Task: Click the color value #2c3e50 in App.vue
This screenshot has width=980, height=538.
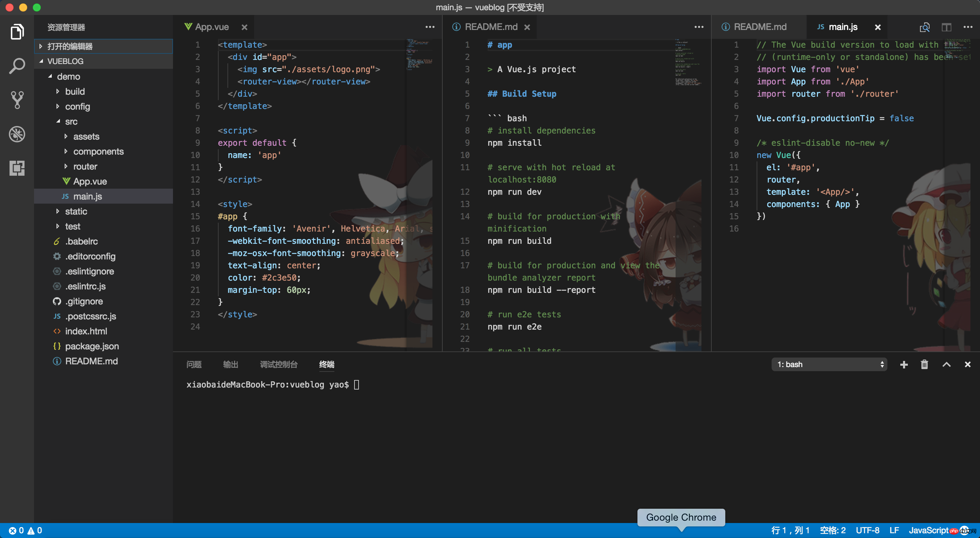Action: (x=279, y=278)
